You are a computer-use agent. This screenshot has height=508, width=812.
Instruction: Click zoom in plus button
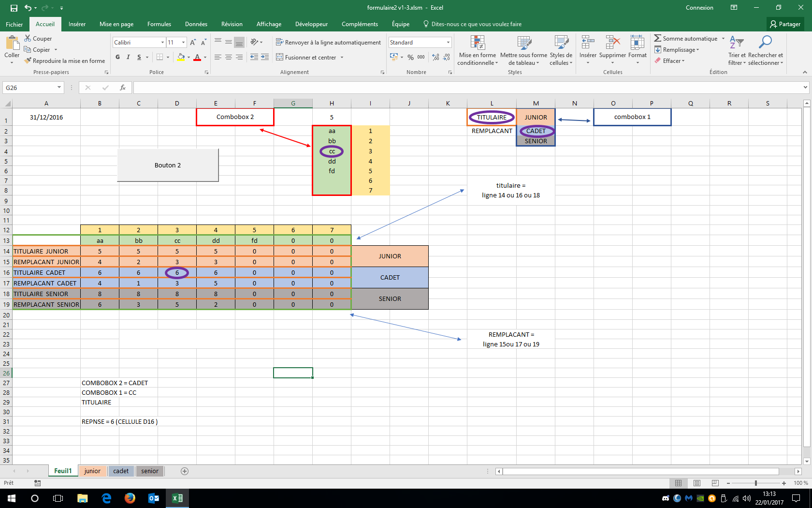pos(784,483)
